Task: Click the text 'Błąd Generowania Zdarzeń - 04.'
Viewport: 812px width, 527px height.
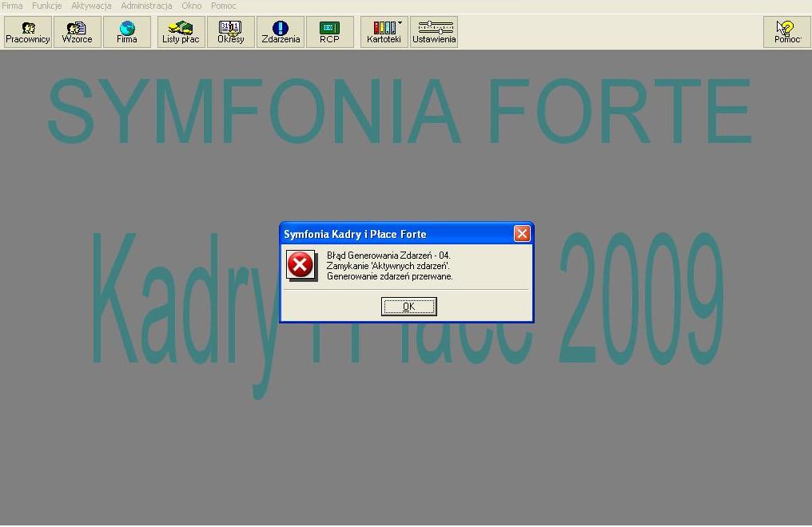Action: pos(388,256)
